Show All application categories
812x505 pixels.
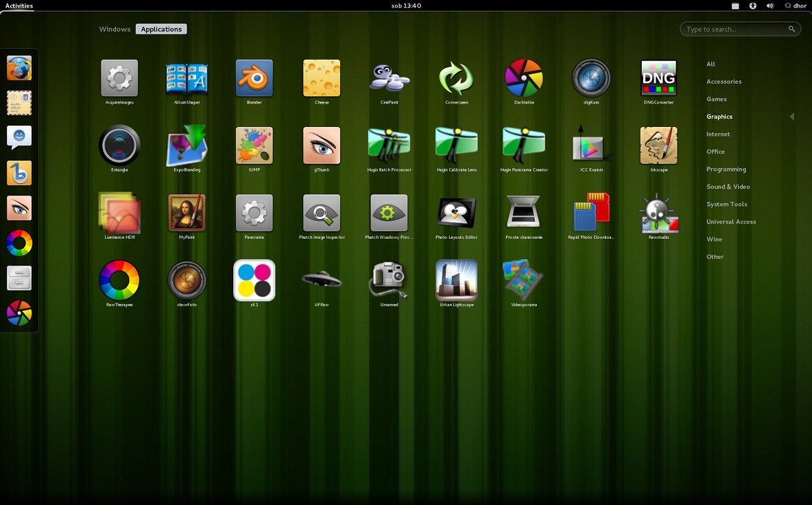710,64
